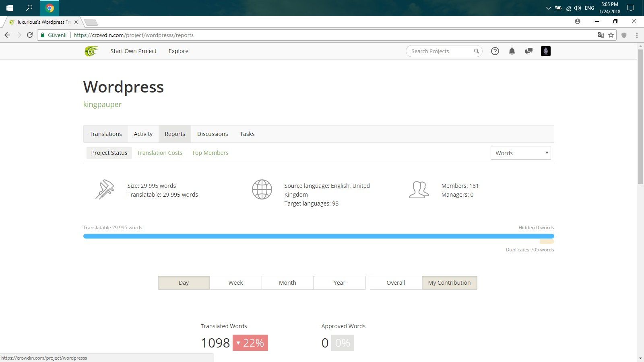Image resolution: width=644 pixels, height=362 pixels.
Task: Switch to My Contribution statistics
Action: click(449, 283)
